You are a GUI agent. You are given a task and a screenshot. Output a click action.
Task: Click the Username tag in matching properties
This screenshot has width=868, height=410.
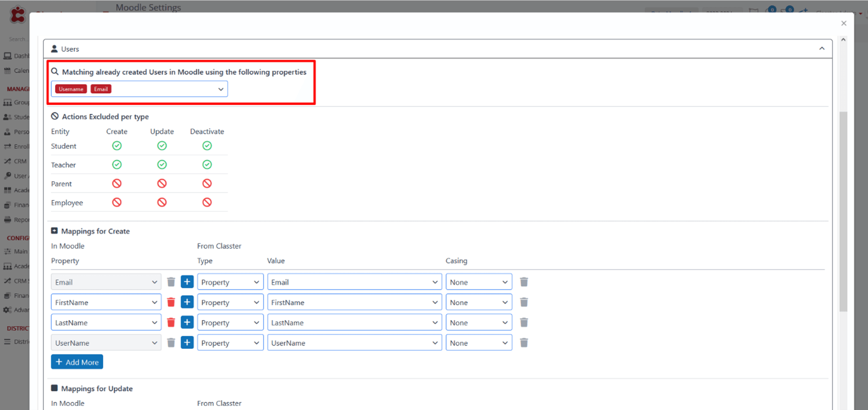(71, 89)
